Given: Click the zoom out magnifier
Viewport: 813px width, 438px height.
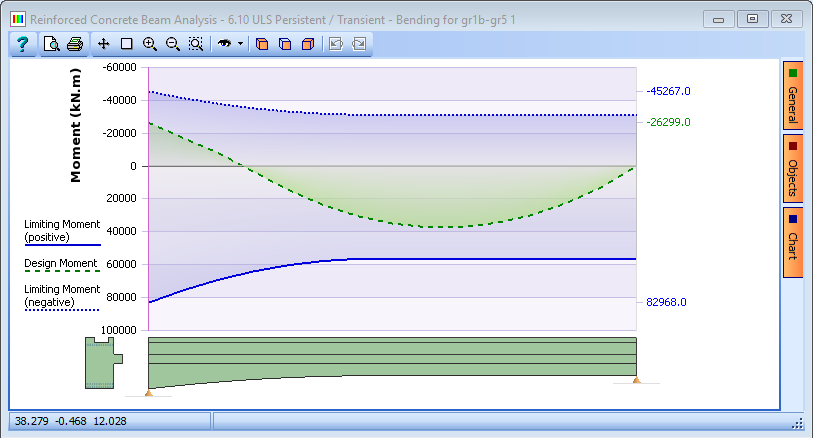Looking at the screenshot, I should (173, 44).
